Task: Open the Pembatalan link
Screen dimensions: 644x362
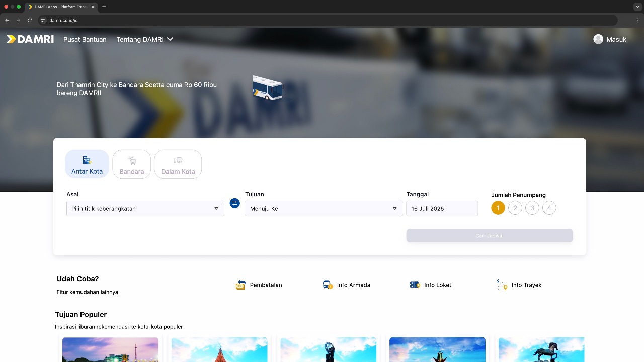Action: point(266,285)
